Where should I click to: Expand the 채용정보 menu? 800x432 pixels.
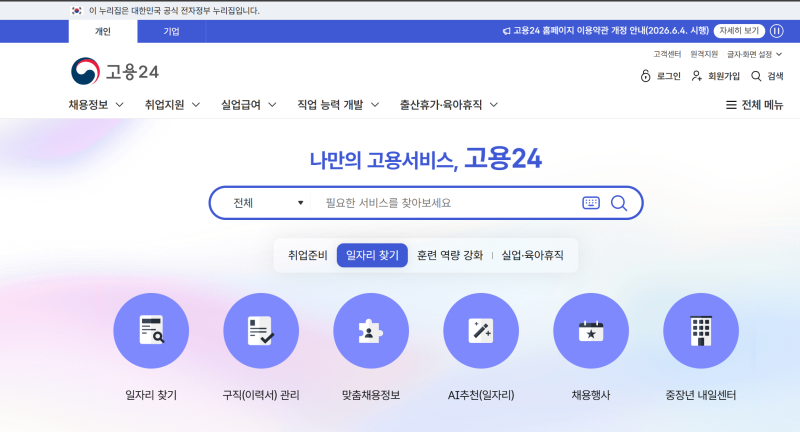(96, 105)
